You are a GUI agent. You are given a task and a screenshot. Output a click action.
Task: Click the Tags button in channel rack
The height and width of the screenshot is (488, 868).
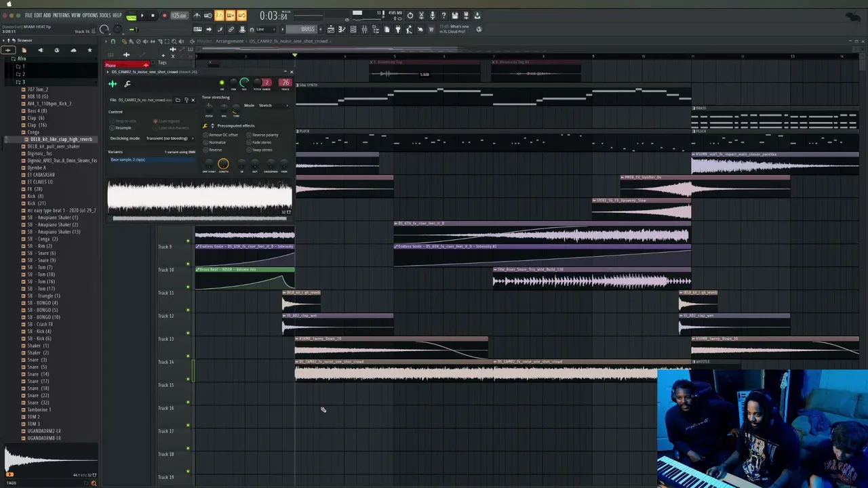click(163, 63)
